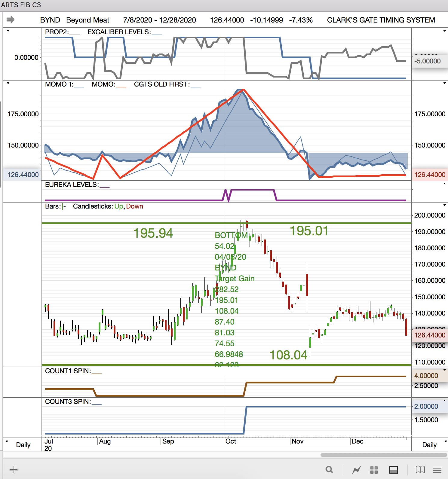Expand left triangle of PROP2 pane
This screenshot has height=479, width=448.
click(8, 31)
